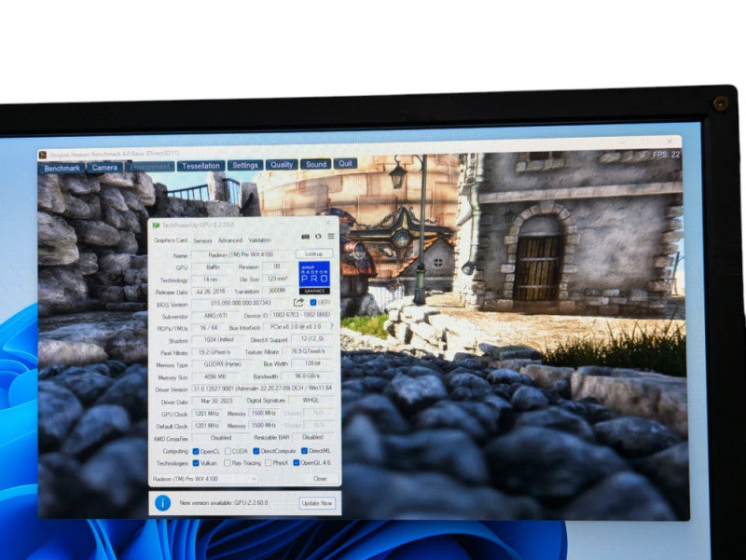746x560 pixels.
Task: Click the Die Size value 123 mm²
Action: (x=276, y=279)
